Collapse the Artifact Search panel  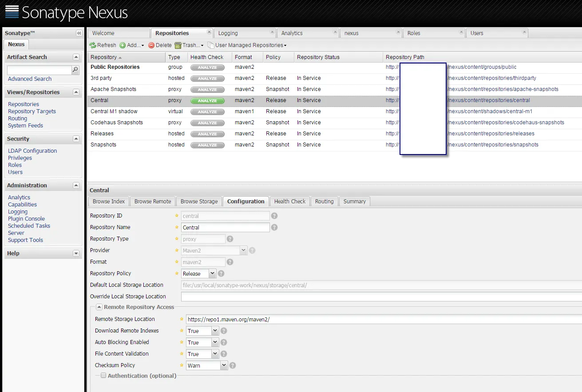point(76,57)
